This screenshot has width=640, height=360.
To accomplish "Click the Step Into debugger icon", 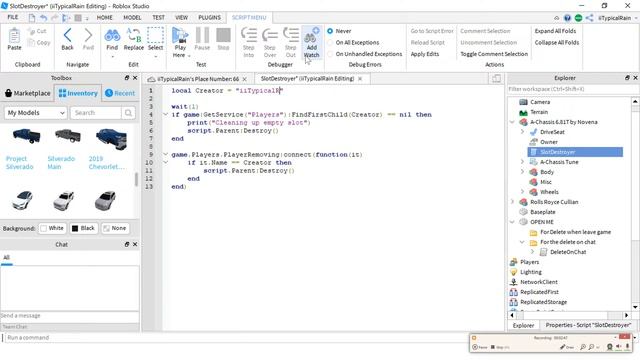I will pyautogui.click(x=249, y=35).
